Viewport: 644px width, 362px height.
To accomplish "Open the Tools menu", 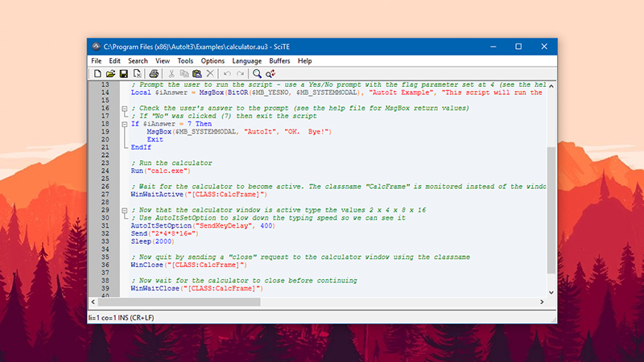I will click(185, 61).
